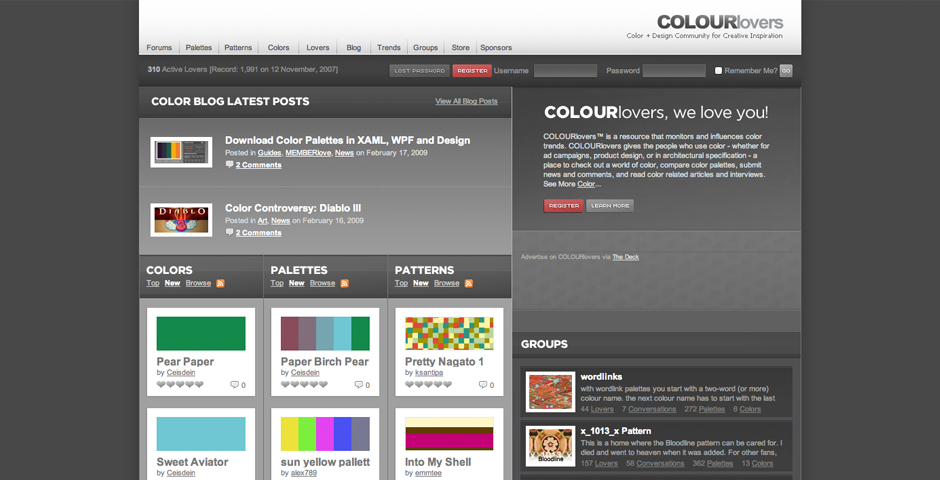Open View All Blog Posts link

(466, 101)
